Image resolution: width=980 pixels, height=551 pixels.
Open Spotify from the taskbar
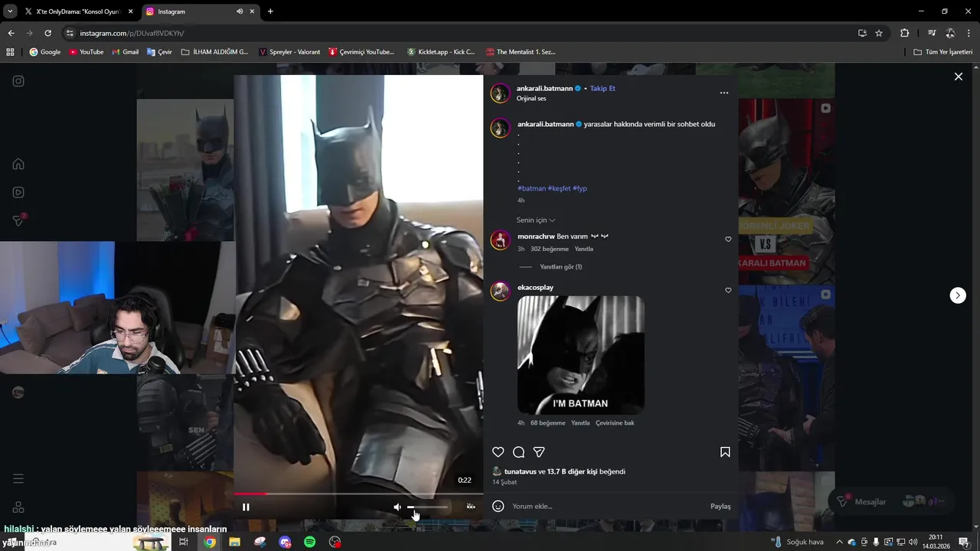pyautogui.click(x=310, y=542)
